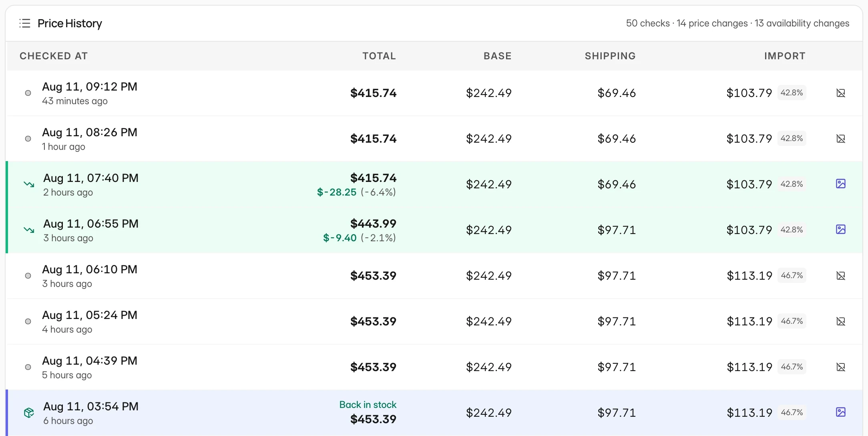Click $453.39 total in 03:54 PM row
The height and width of the screenshot is (436, 868).
[x=373, y=419]
